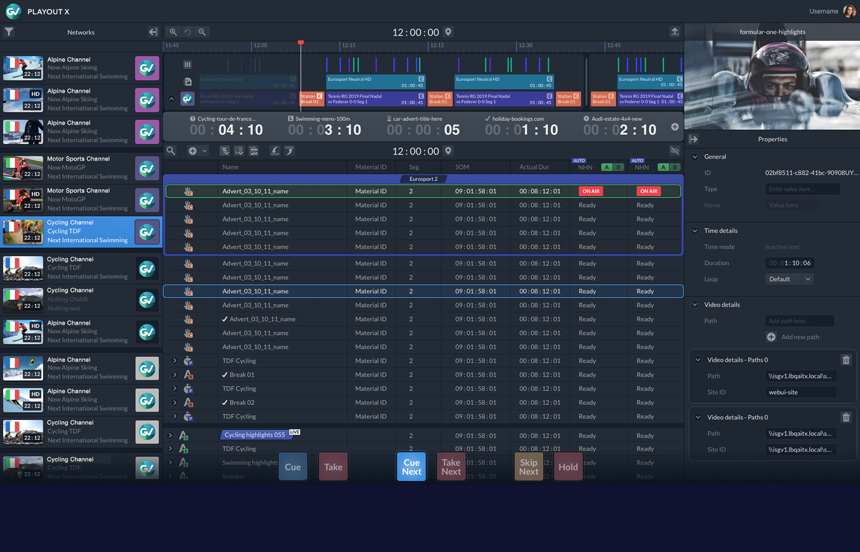
Task: Add a countdown with the plus icon
Action: point(674,127)
